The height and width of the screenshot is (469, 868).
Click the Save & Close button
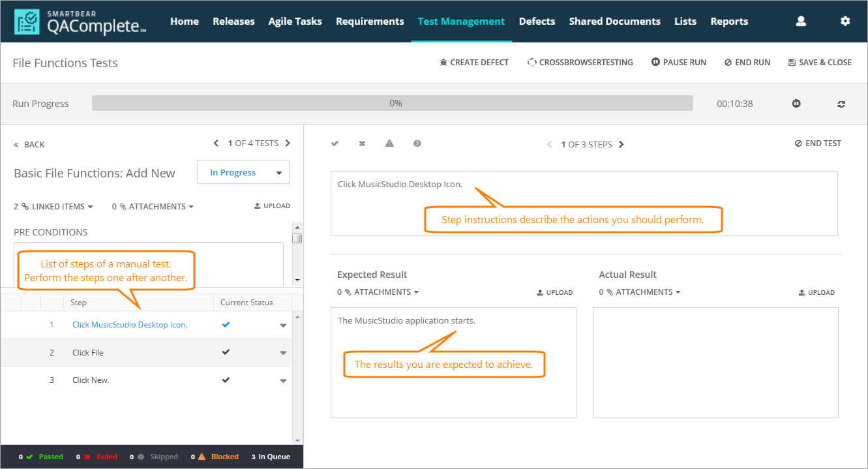pos(820,63)
